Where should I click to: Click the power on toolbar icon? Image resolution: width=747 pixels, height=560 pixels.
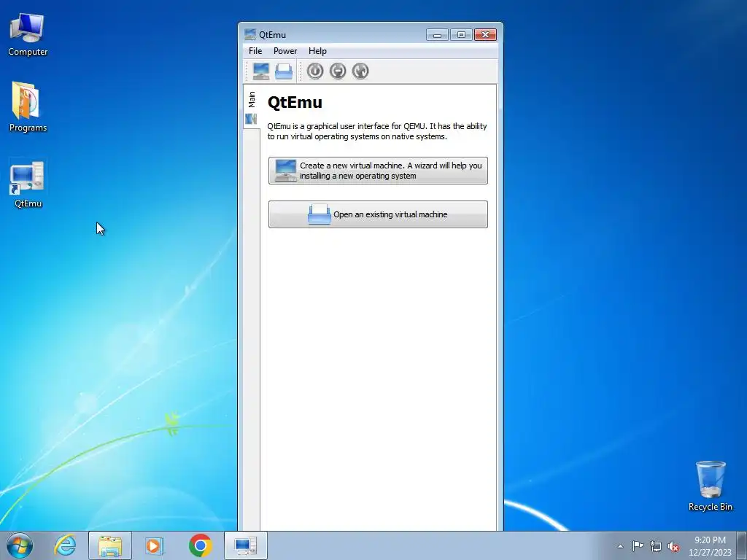tap(315, 71)
